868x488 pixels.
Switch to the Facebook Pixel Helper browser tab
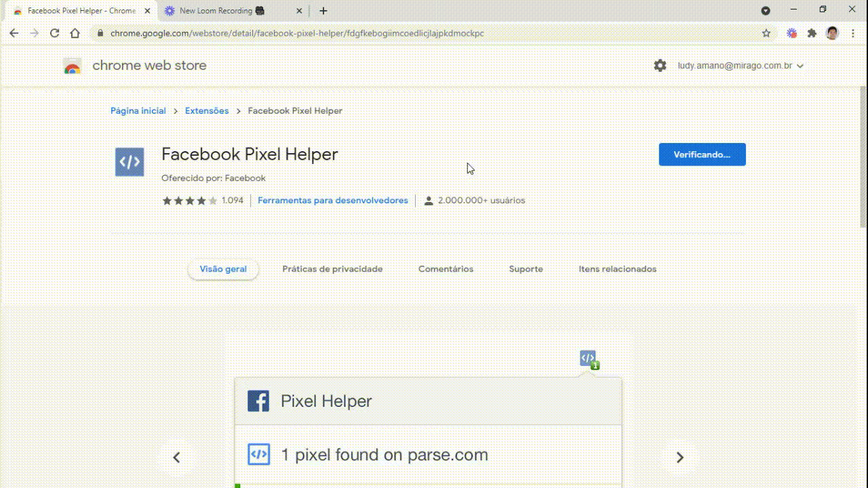79,11
